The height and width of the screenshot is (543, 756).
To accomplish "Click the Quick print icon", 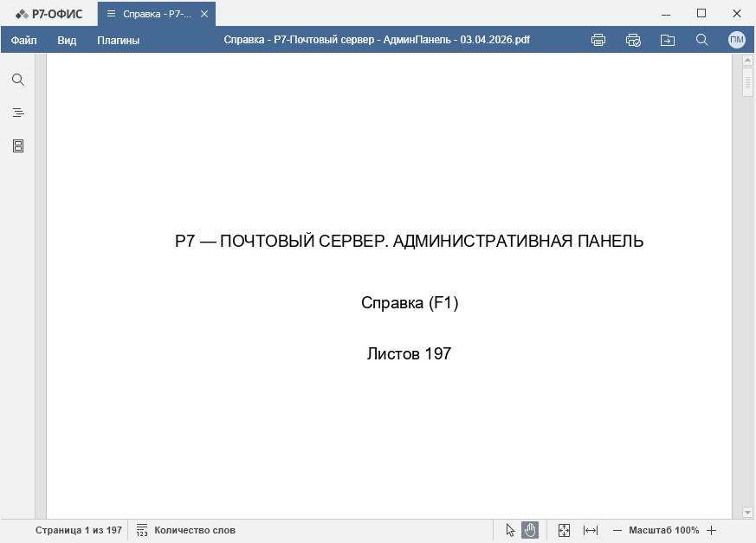I will pos(633,40).
